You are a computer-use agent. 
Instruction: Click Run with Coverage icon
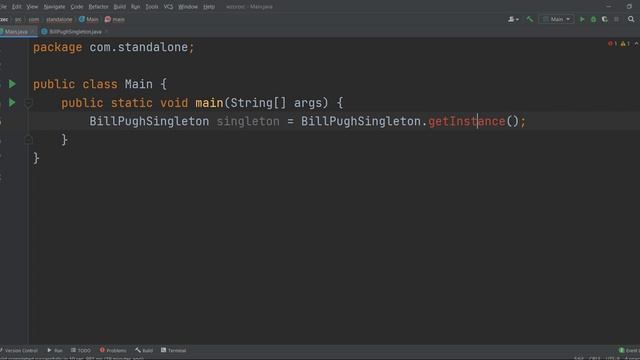[x=605, y=19]
